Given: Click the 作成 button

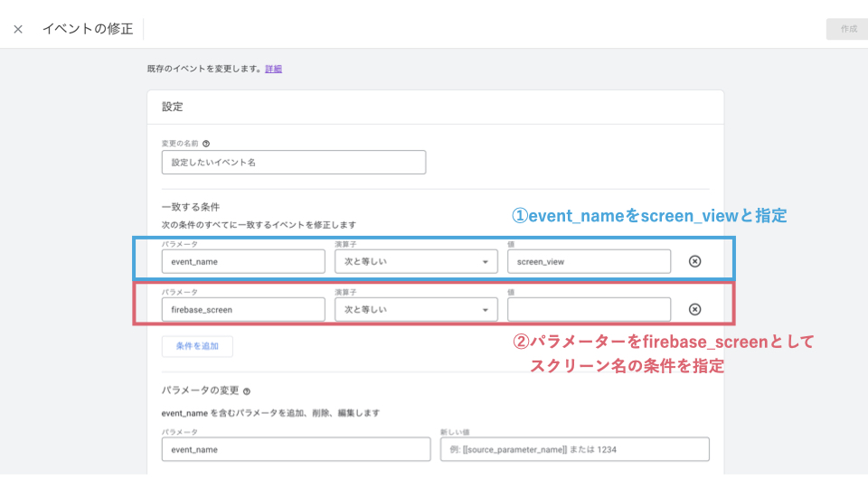Looking at the screenshot, I should click(847, 29).
